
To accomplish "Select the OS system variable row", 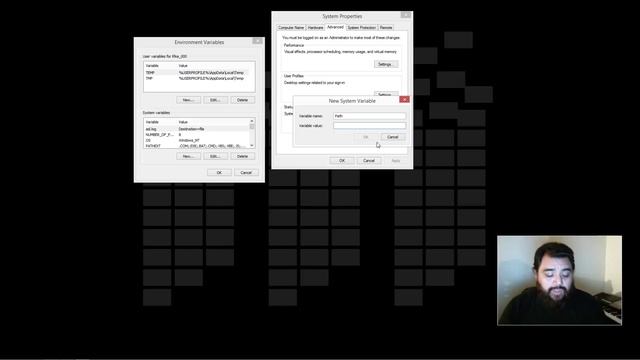I will (196, 140).
